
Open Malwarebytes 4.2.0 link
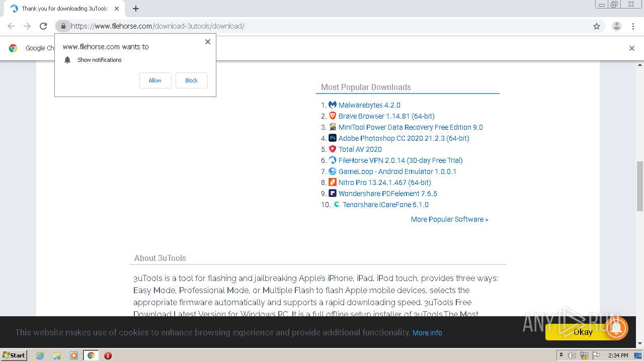[x=369, y=105]
